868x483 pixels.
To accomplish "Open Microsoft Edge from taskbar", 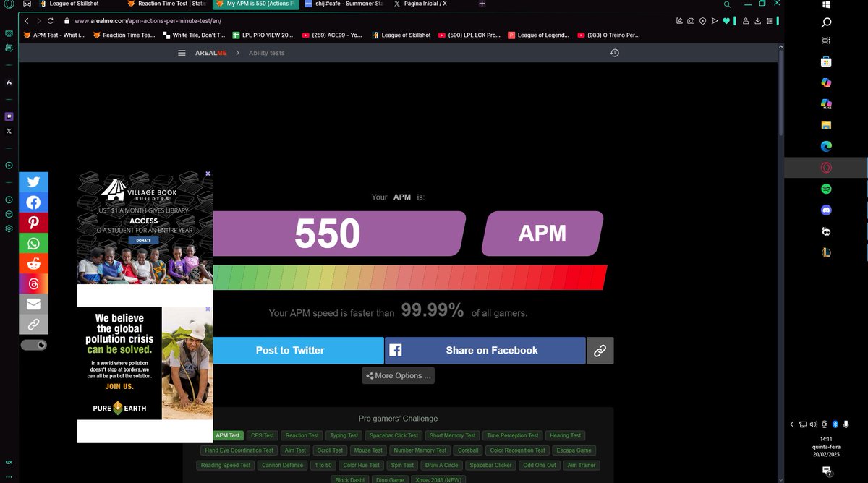I will click(x=826, y=146).
